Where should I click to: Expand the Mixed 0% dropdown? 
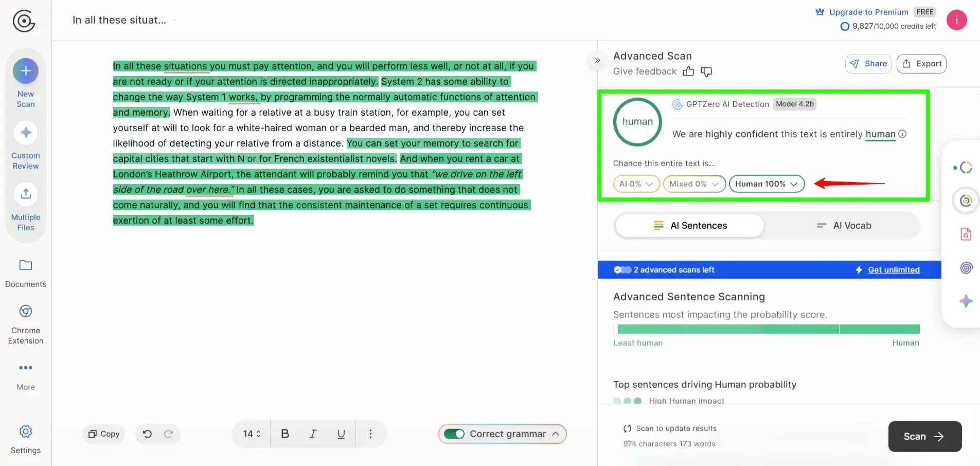(694, 184)
